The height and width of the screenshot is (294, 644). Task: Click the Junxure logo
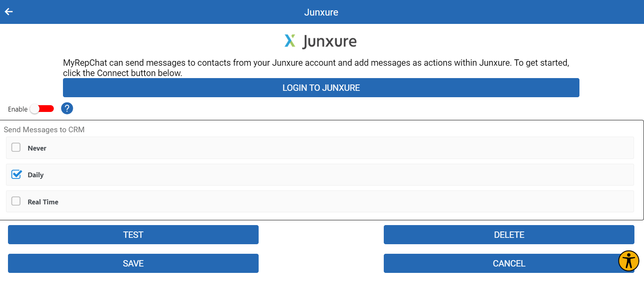point(321,41)
